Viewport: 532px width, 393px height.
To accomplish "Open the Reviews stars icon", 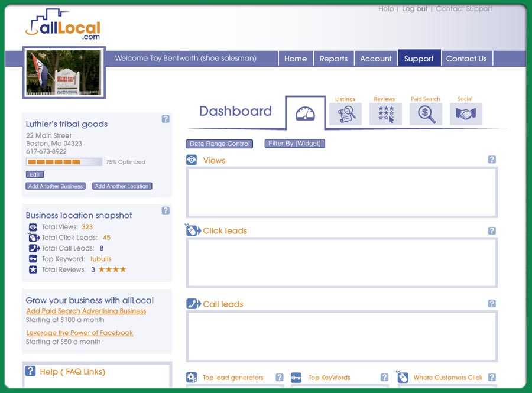I will [385, 113].
